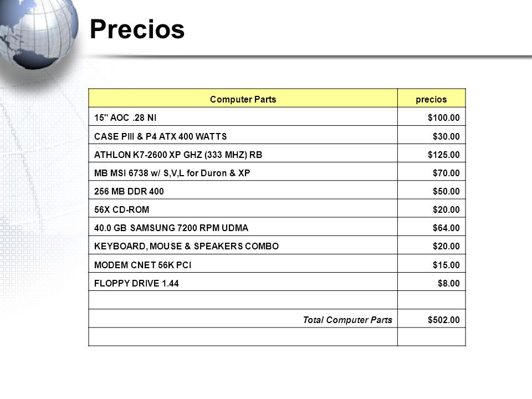Select the $125.00 price cell
Image resolution: width=532 pixels, height=399 pixels.
pyautogui.click(x=431, y=154)
